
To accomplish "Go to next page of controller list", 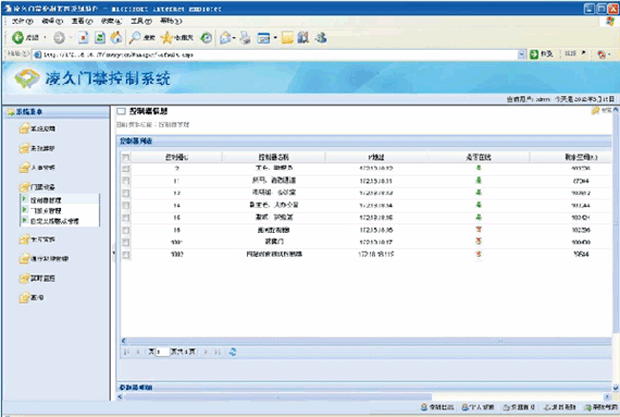I will coord(204,351).
